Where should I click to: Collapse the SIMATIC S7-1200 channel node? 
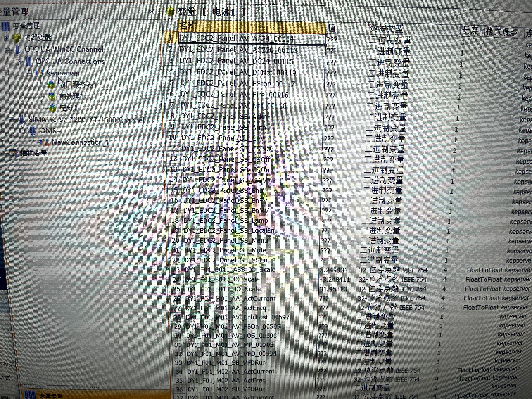pyautogui.click(x=11, y=120)
